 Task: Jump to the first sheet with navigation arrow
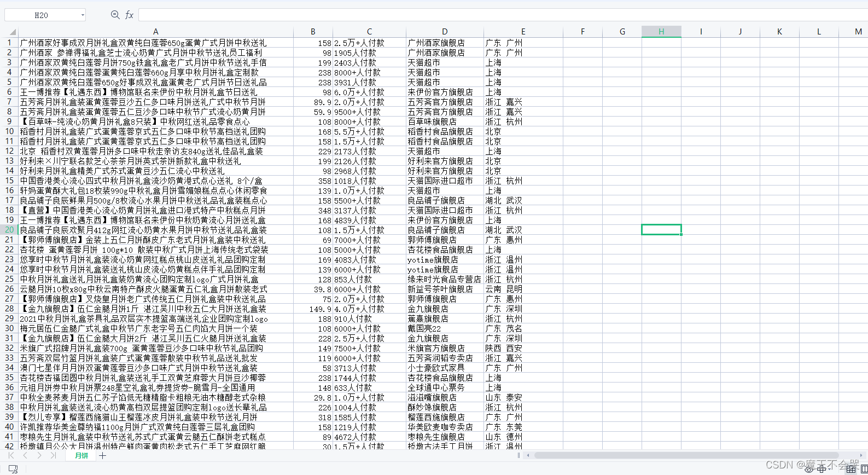click(11, 455)
